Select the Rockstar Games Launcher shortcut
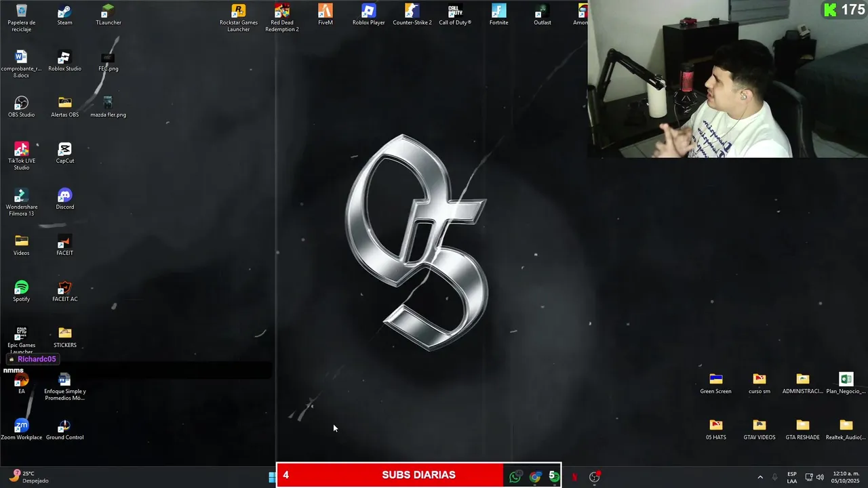The image size is (868, 488). [x=239, y=18]
